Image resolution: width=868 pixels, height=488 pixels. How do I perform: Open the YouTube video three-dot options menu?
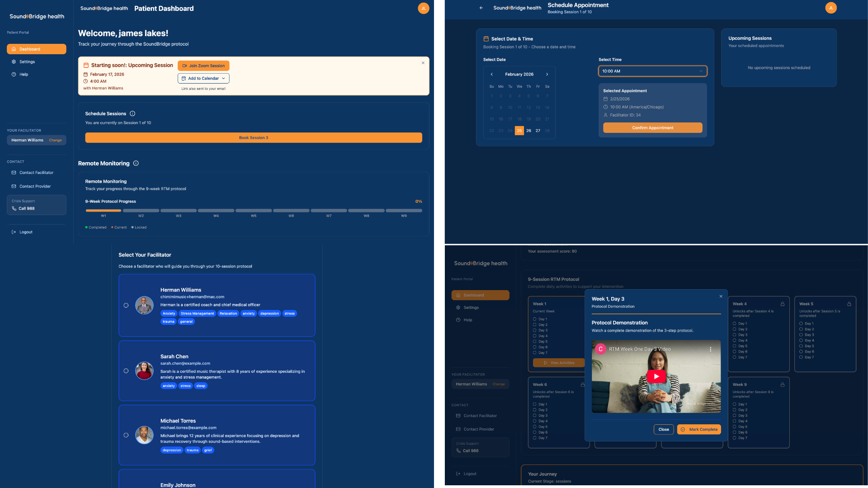pyautogui.click(x=711, y=349)
